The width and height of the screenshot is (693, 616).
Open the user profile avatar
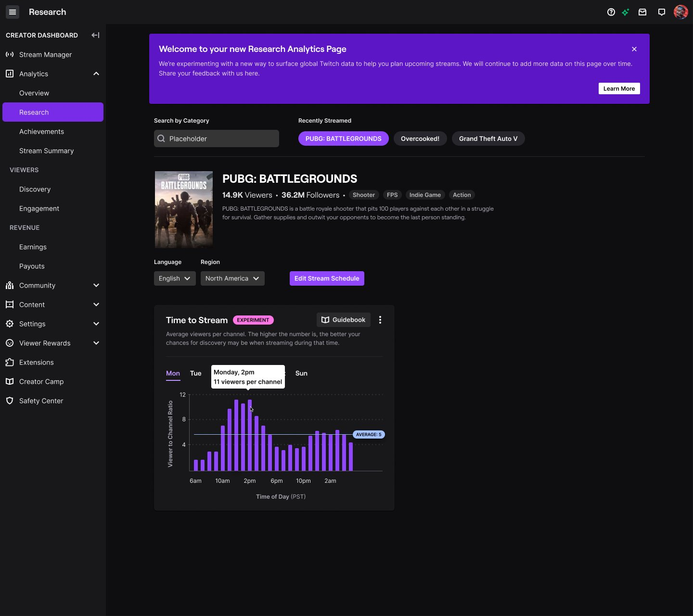(681, 12)
